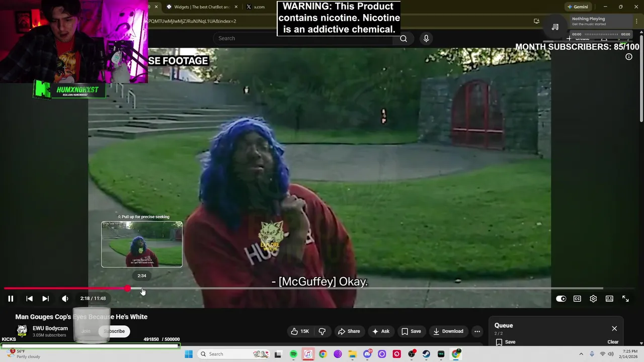
Task: Save video to a playlist
Action: click(x=411, y=331)
